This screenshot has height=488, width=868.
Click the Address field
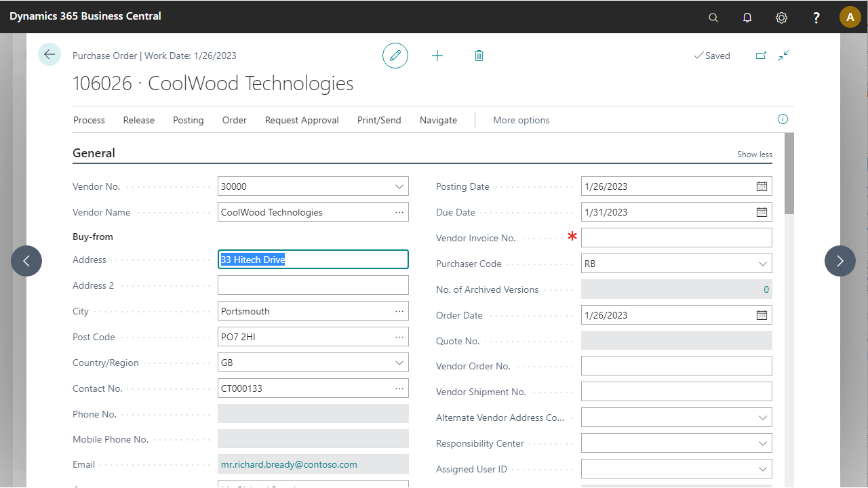(x=313, y=260)
